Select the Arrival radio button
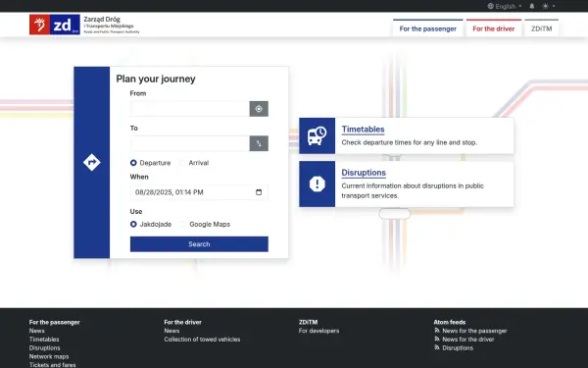This screenshot has width=588, height=368. point(182,163)
